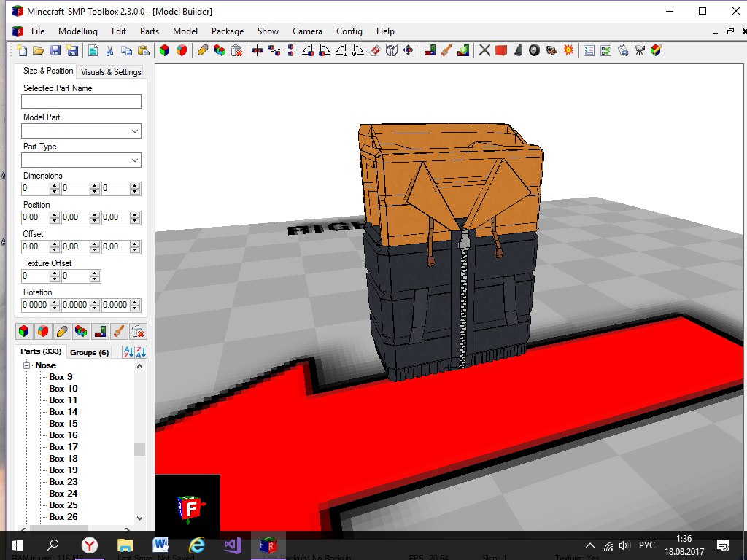Click the trash can delete icon in toolbar

[x=236, y=50]
